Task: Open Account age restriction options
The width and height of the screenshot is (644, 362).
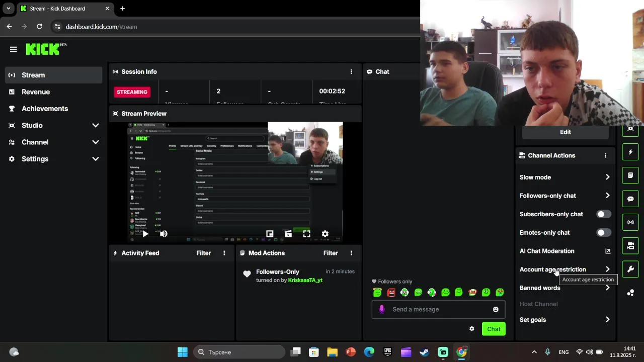Action: (565, 269)
